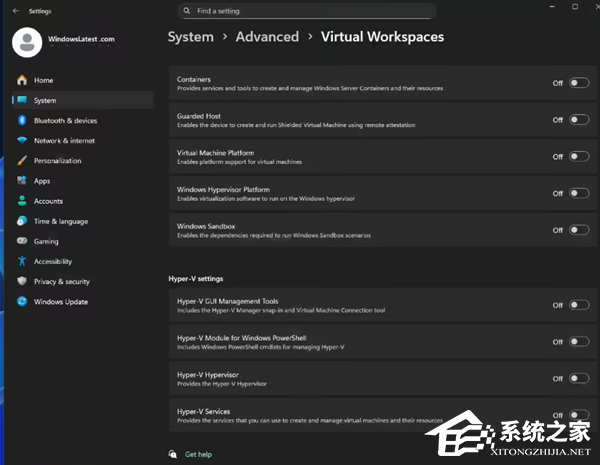Click the System monitor icon
The height and width of the screenshot is (465, 600).
22,100
